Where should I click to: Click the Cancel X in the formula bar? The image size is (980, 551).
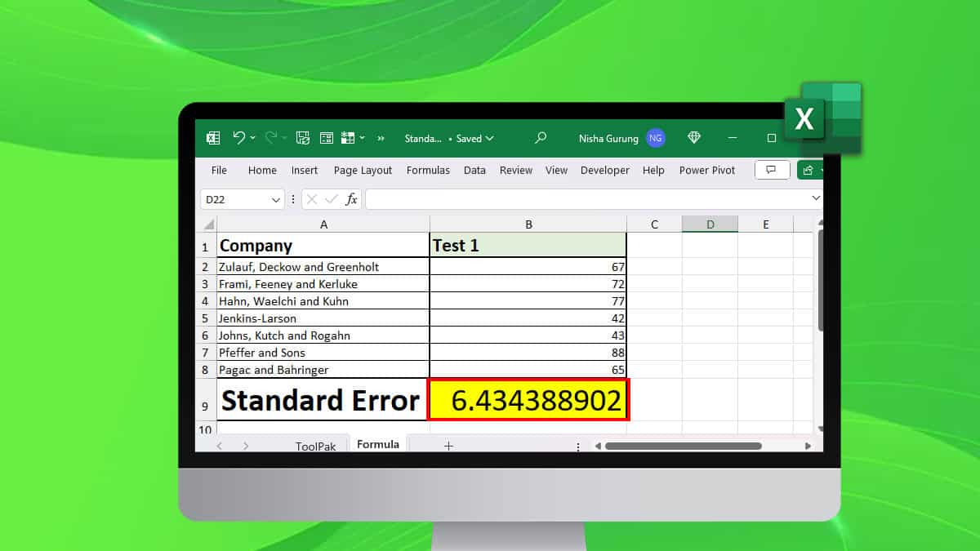(x=313, y=198)
